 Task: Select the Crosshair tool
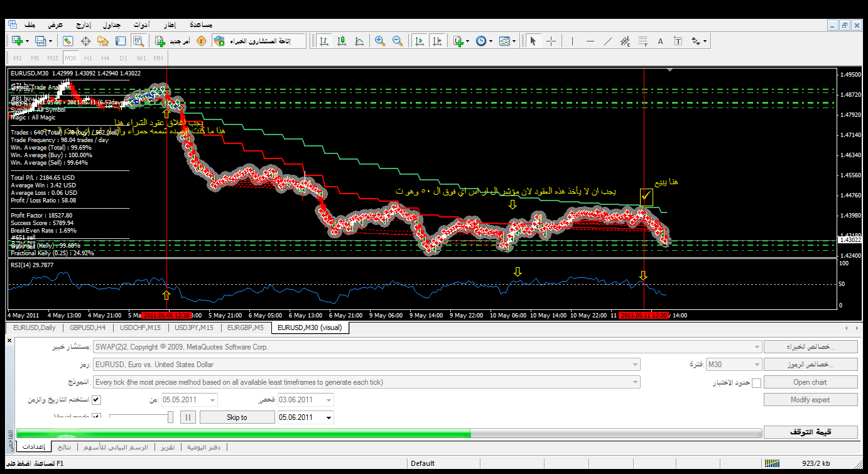coord(551,41)
